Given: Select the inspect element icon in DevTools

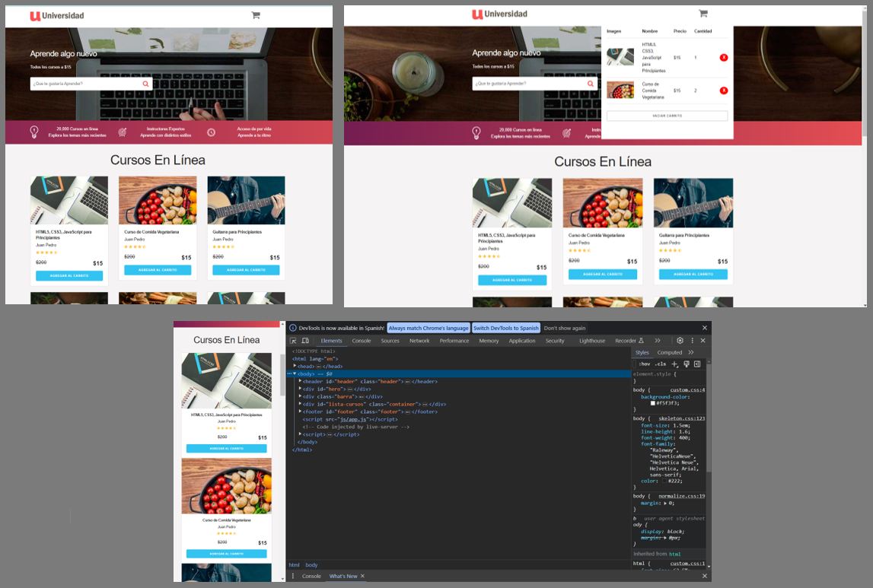Looking at the screenshot, I should (x=294, y=341).
